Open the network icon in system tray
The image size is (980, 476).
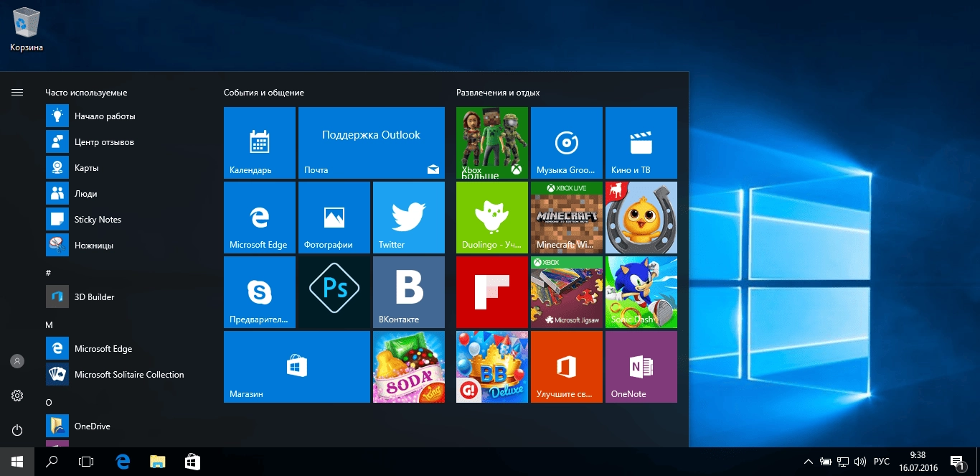(x=843, y=462)
